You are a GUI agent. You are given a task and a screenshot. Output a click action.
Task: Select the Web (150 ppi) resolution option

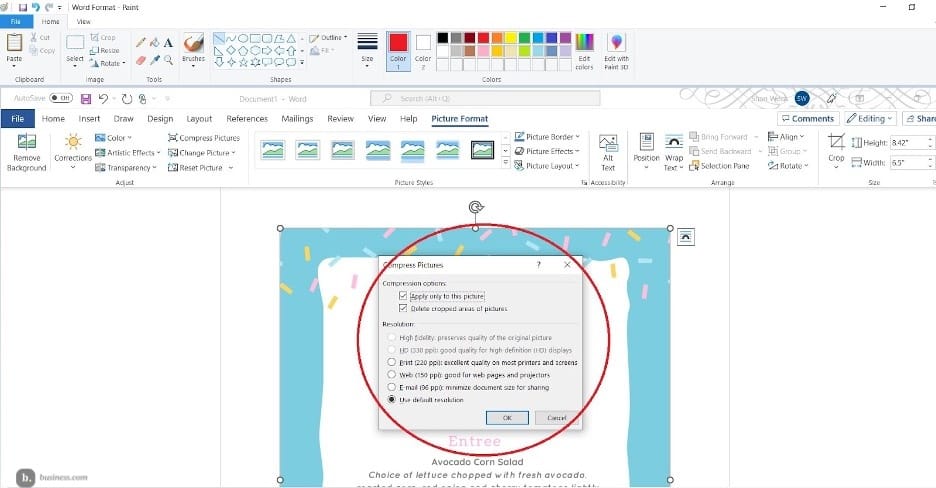391,375
